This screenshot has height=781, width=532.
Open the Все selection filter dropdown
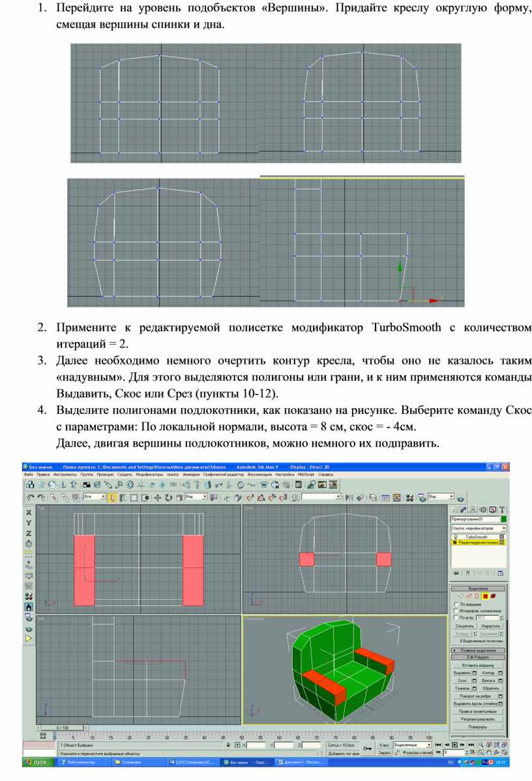tap(95, 497)
